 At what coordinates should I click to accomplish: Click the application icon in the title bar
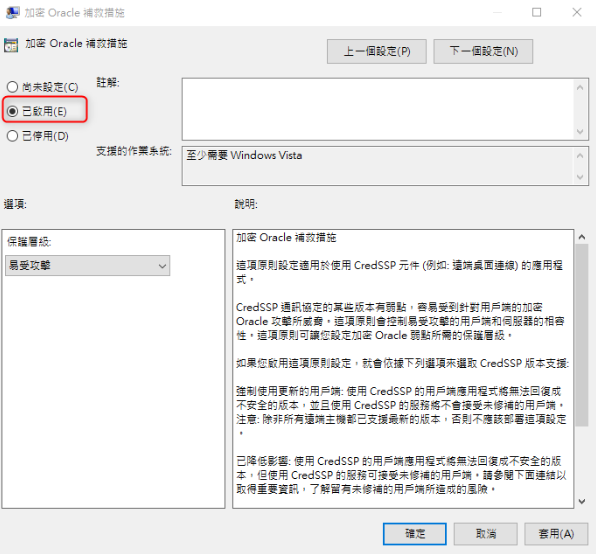13,13
